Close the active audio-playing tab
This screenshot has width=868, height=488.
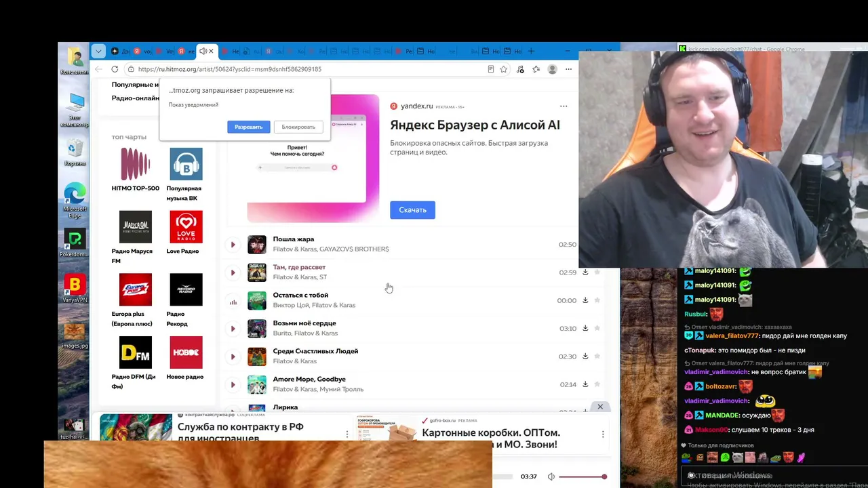click(211, 51)
